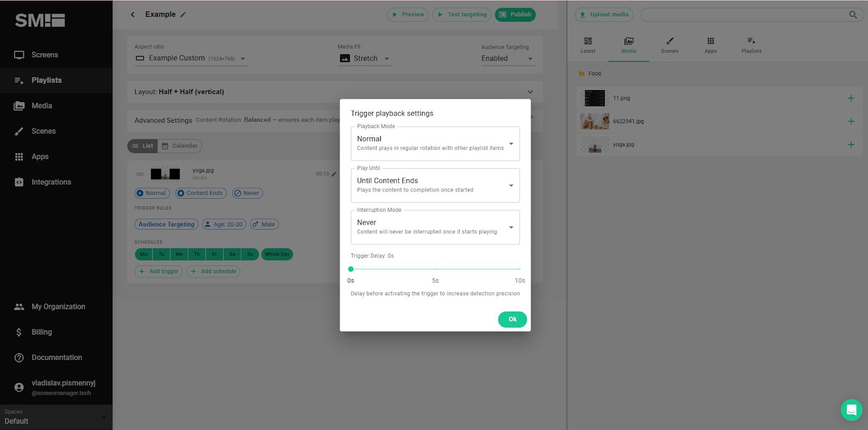The image size is (868, 430).
Task: Set Trigger Delay slider to 5s mark
Action: coord(435,269)
